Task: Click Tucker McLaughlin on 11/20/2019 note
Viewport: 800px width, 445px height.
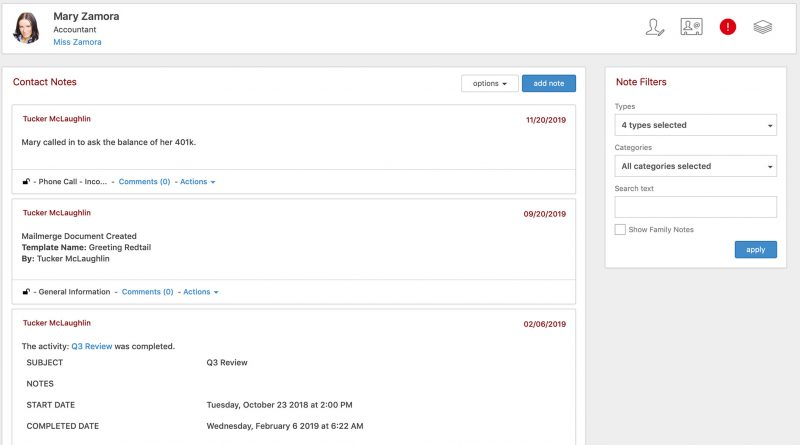Action: pos(57,119)
